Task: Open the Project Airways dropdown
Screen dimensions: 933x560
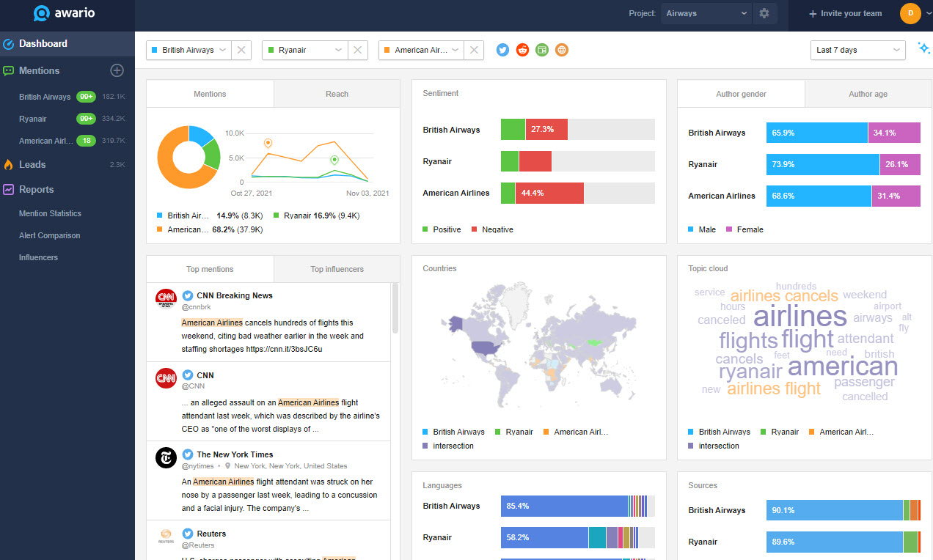Action: [x=706, y=13]
